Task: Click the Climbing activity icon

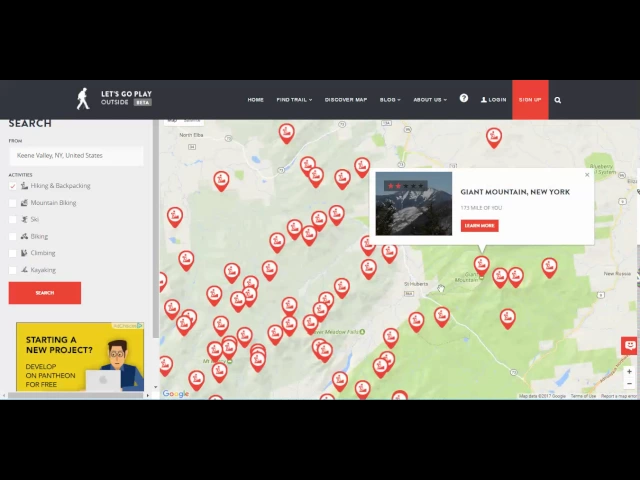Action: (x=24, y=253)
